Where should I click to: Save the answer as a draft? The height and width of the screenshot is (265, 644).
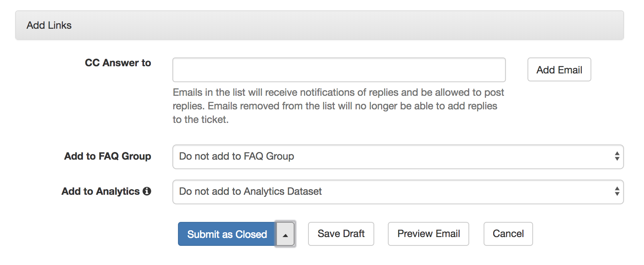[x=341, y=234]
